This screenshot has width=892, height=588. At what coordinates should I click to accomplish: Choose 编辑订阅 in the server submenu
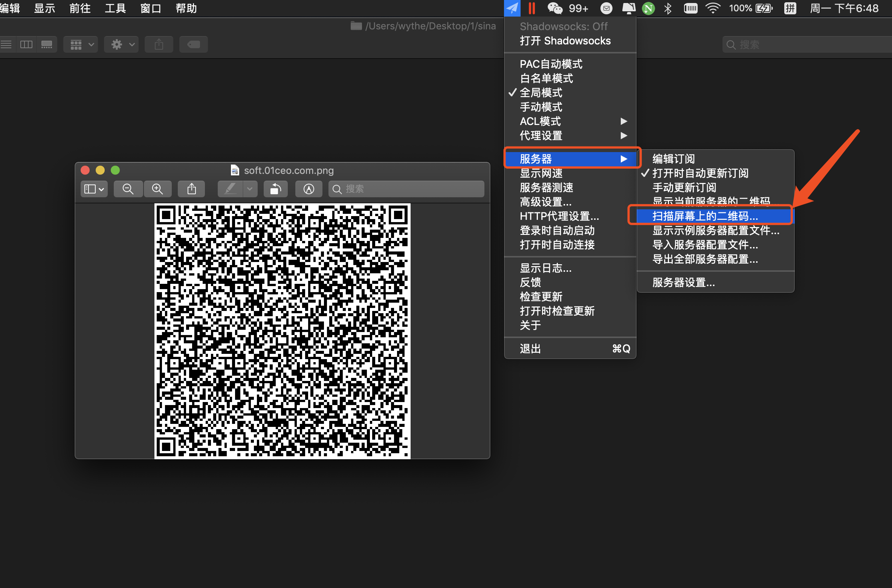point(716,159)
